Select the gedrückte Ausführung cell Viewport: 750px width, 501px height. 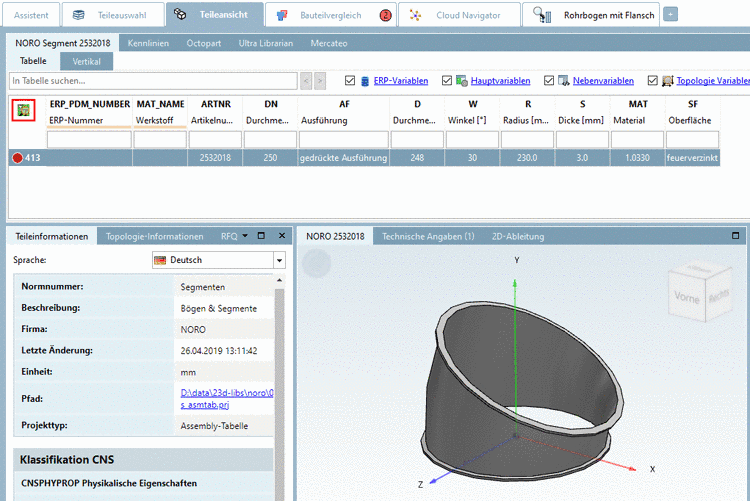(343, 158)
